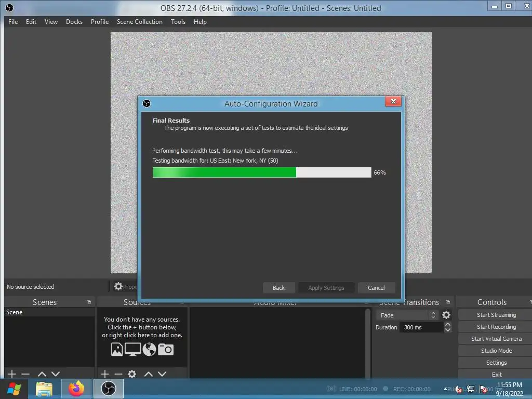Click 'Testing bandwidth for: US East' text
The height and width of the screenshot is (399, 532).
pos(215,161)
